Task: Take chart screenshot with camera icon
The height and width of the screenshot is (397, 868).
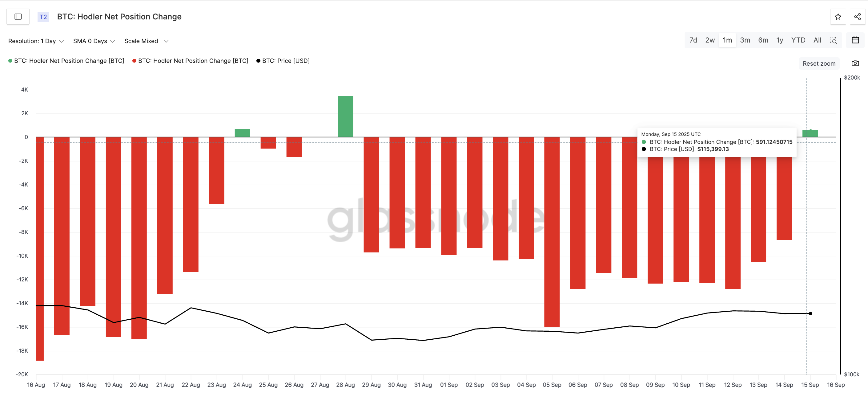Action: 855,63
